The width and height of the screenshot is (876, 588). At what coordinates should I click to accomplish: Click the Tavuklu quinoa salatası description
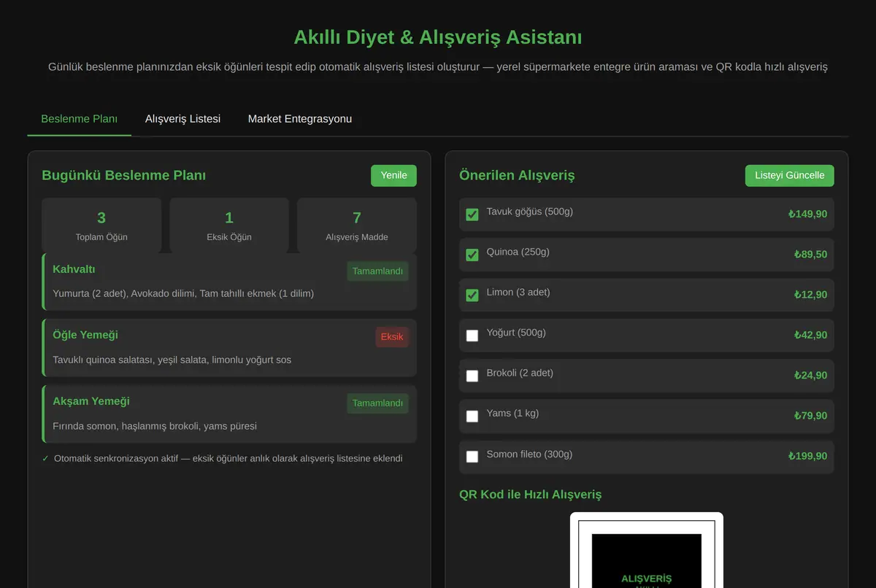click(x=172, y=360)
